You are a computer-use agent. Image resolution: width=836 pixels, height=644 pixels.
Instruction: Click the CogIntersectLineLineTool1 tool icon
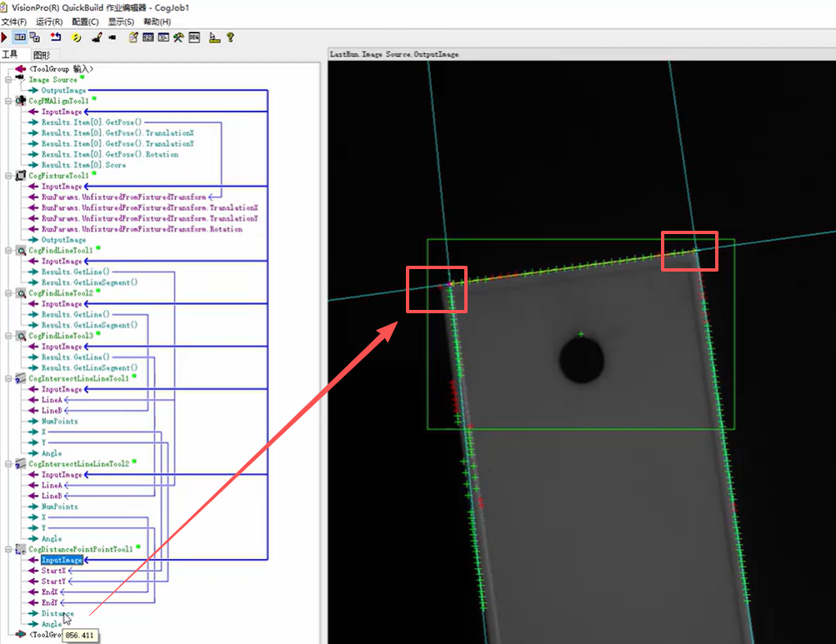pos(21,378)
